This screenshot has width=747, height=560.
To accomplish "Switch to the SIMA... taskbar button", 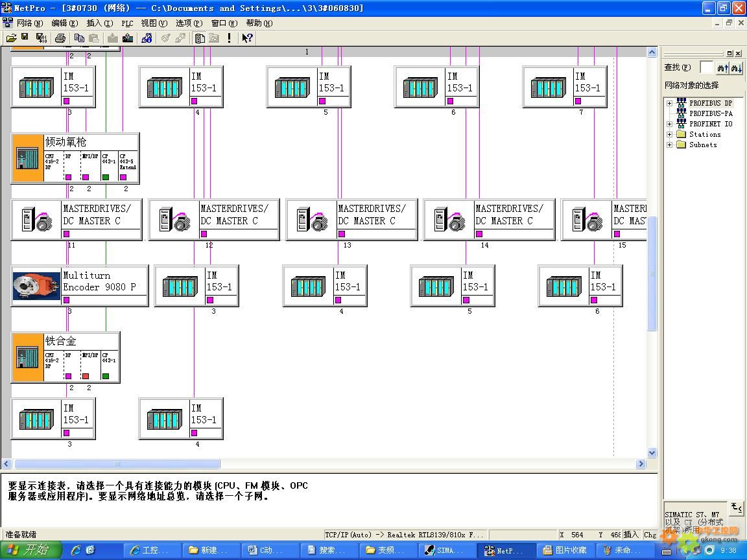I will (x=448, y=550).
